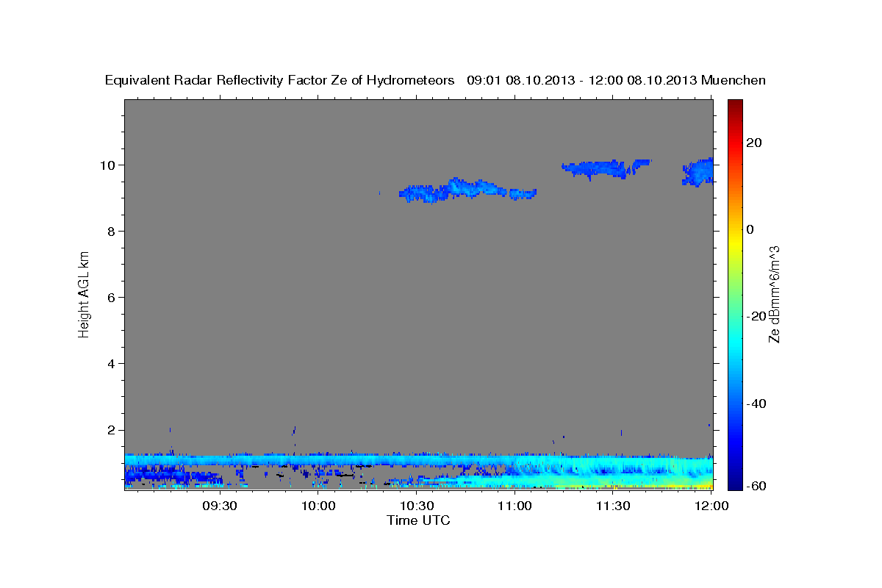Click the '09:30' time tick label
The image size is (882, 588).
(x=220, y=506)
